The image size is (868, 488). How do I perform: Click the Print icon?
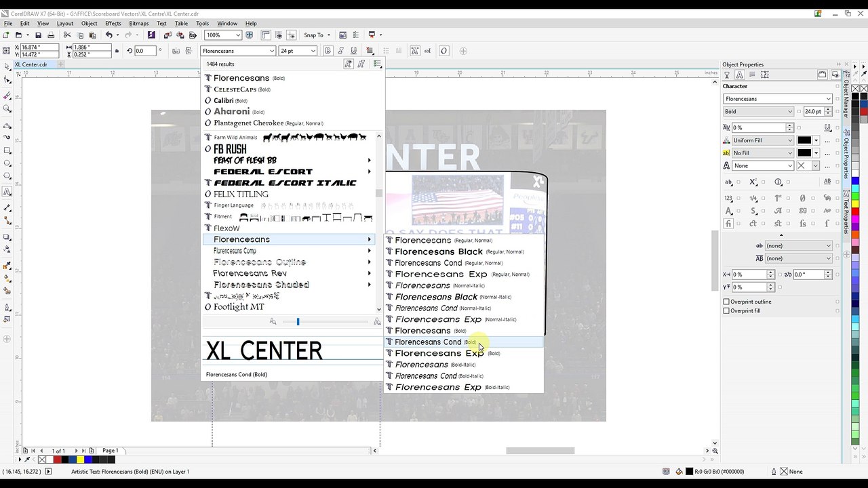pos(51,35)
